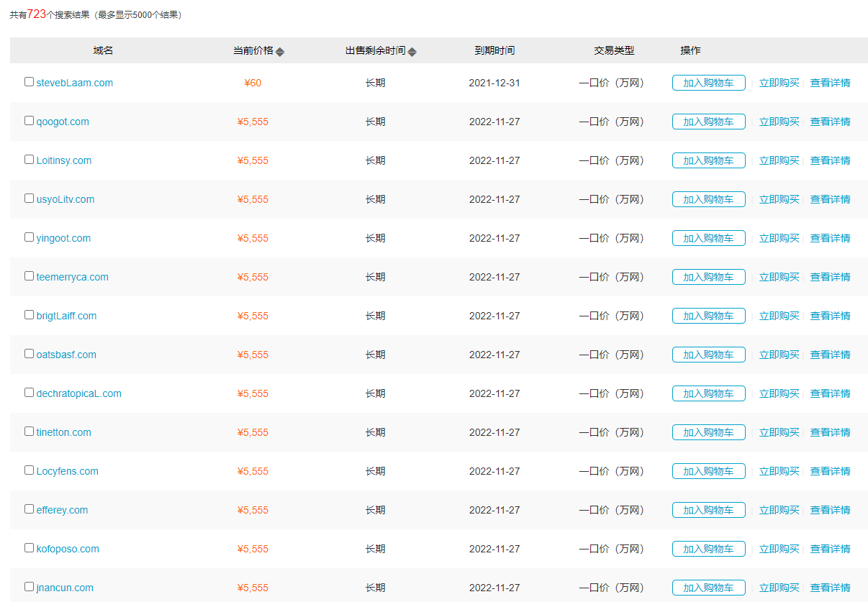Screen dimensions: 868x602
Task: Click the 到期时间 column header
Action: (494, 50)
